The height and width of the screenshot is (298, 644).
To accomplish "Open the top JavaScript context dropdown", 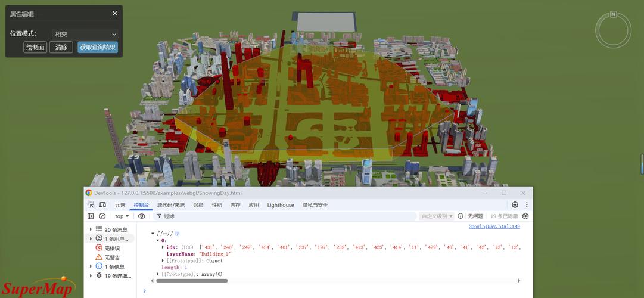I will (x=122, y=216).
